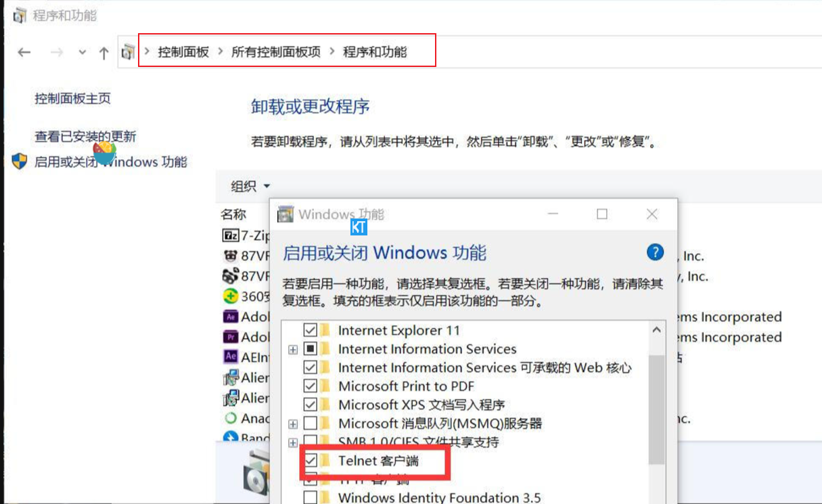Click the Adobe Premiere program icon
822x504 pixels.
[x=231, y=336]
